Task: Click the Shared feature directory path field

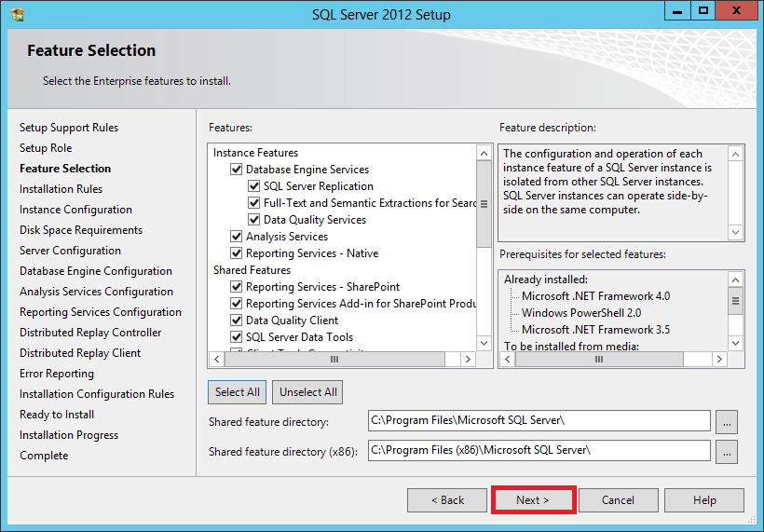Action: point(539,421)
